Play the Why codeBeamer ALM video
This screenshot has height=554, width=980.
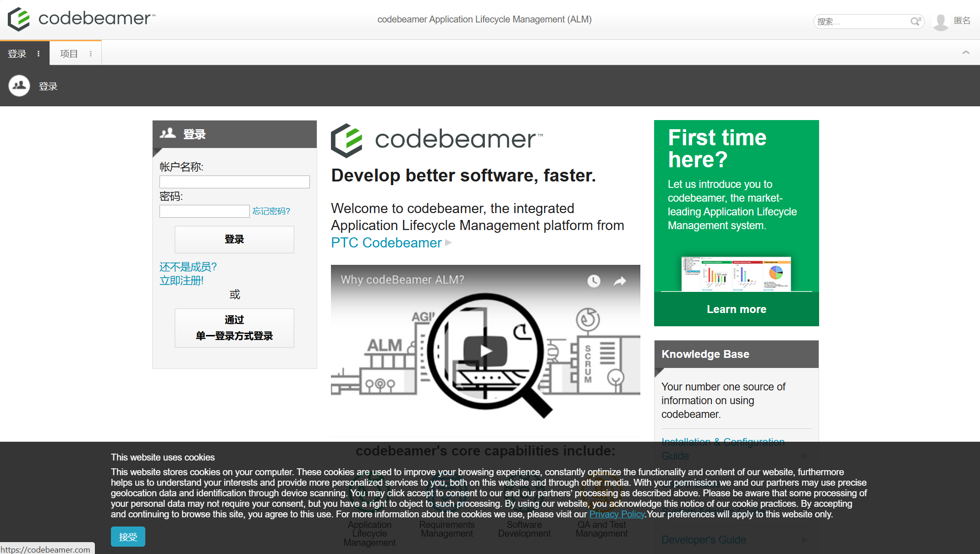click(485, 351)
